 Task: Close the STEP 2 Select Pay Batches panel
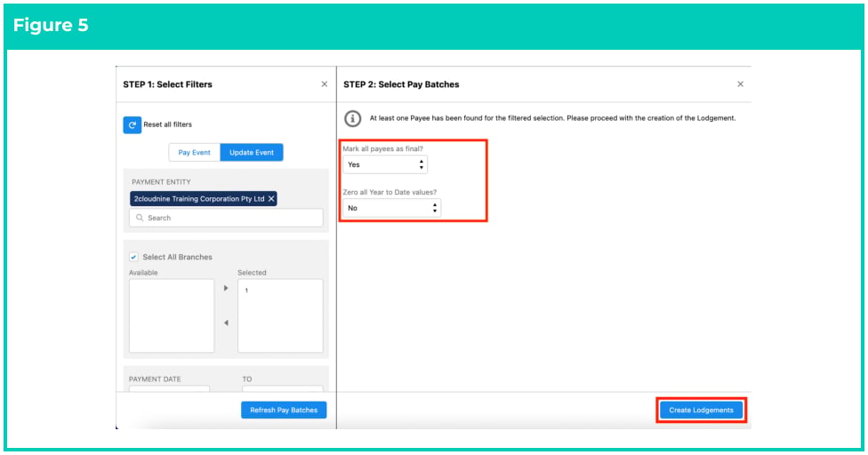click(740, 84)
